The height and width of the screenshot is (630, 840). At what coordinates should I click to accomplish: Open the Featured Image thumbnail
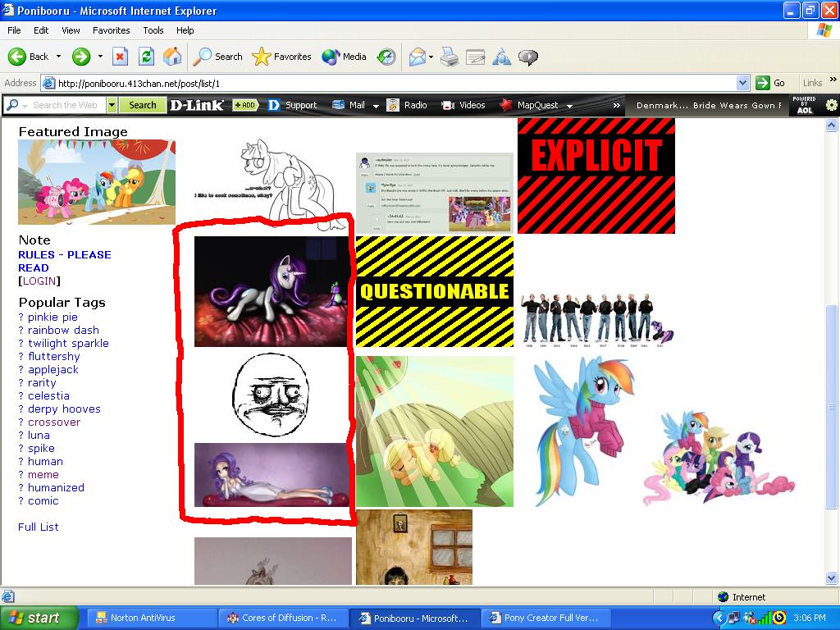97,182
